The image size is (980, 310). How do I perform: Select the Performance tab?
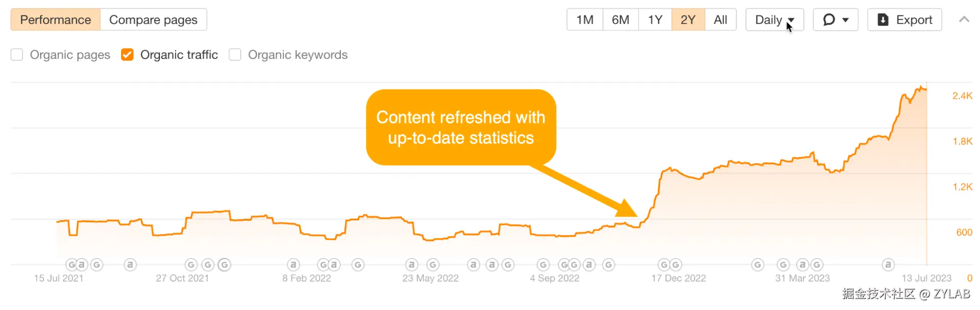pos(55,20)
